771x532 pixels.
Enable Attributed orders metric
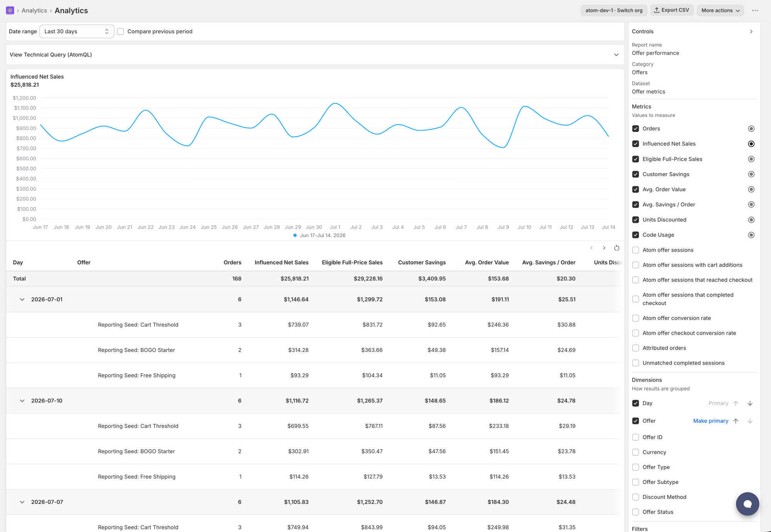(x=636, y=348)
